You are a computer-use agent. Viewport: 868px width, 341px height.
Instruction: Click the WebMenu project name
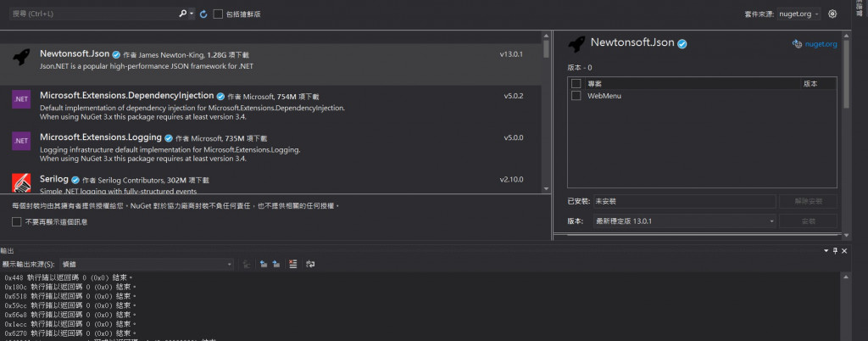(604, 96)
